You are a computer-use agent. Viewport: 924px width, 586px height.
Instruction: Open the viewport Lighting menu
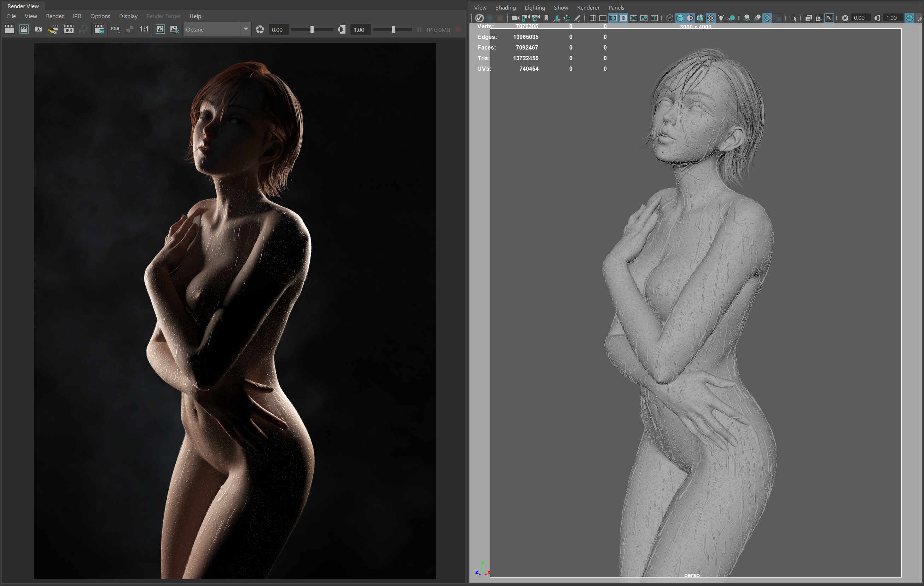coord(535,8)
